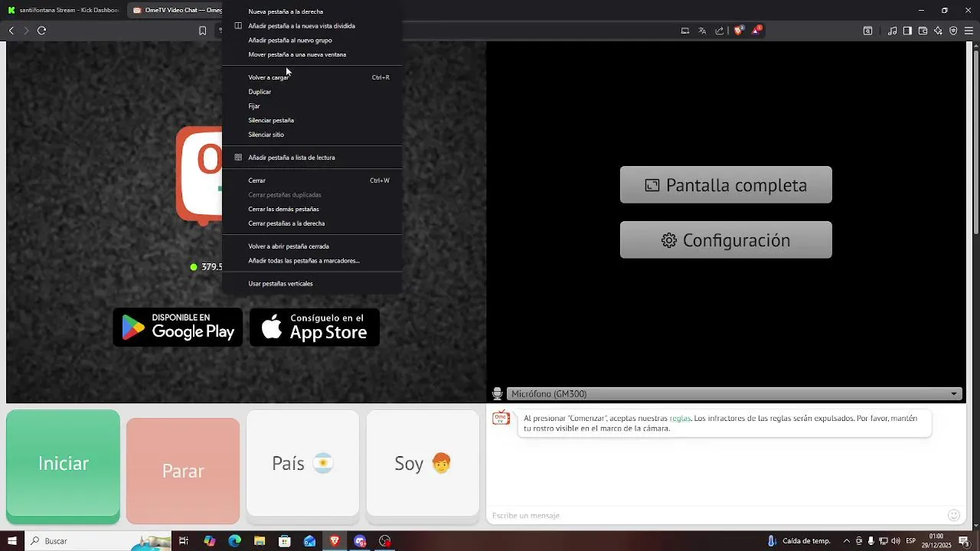Select 'Silenciar pestaña' option
Image resolution: width=980 pixels, height=551 pixels.
[x=312, y=120]
